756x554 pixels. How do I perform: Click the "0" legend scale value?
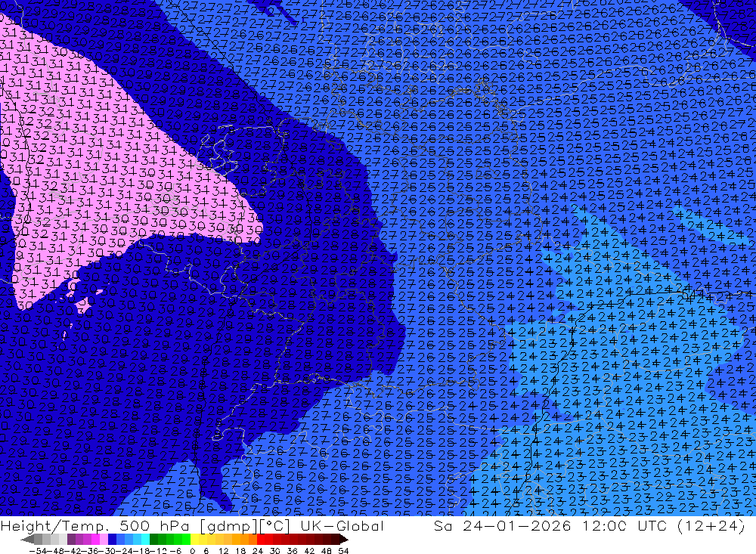(192, 551)
